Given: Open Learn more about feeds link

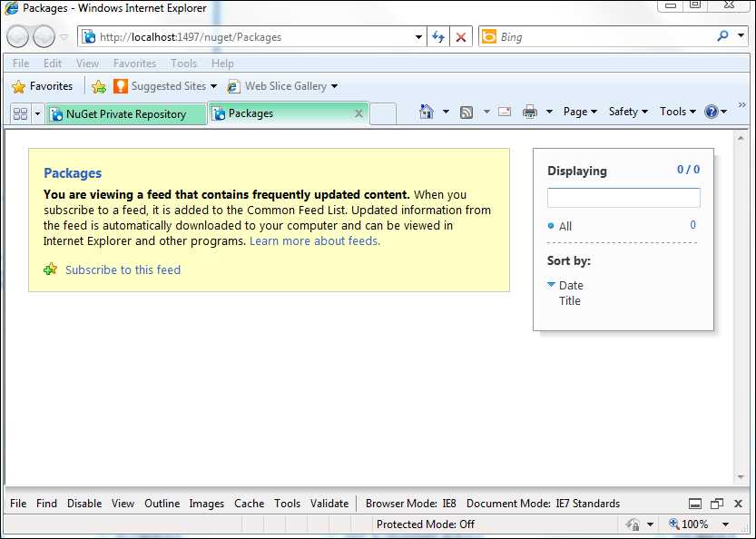Looking at the screenshot, I should tap(315, 241).
